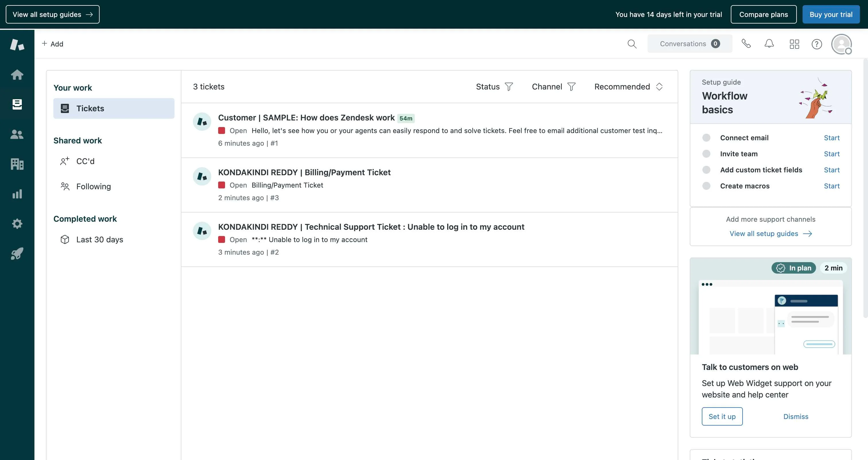Open the notifications bell icon
The height and width of the screenshot is (460, 868).
click(769, 44)
